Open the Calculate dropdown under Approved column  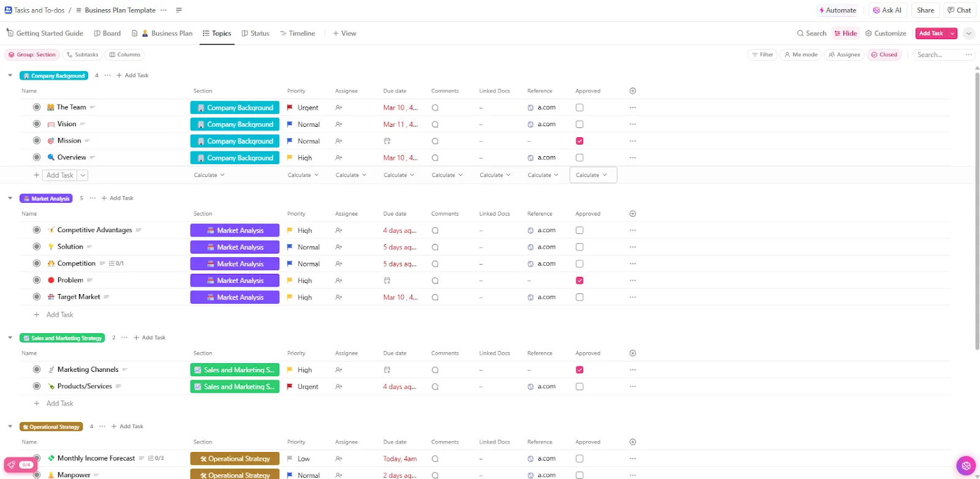click(593, 175)
